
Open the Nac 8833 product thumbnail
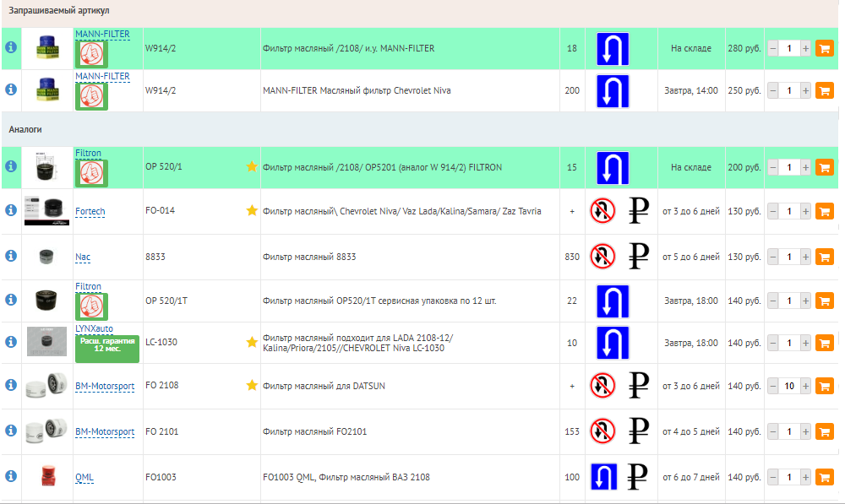click(x=46, y=257)
